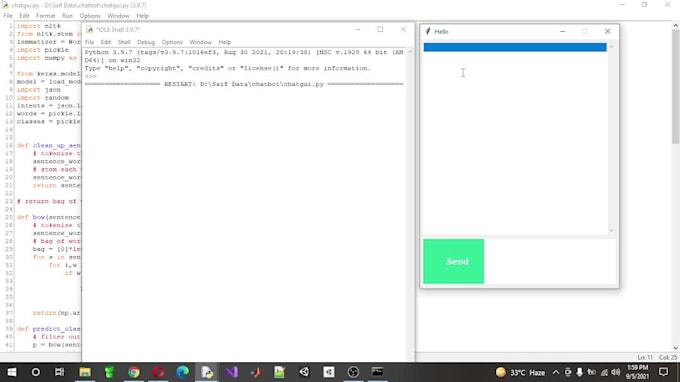
Task: Click the editor vertical scrollbar thumb
Action: (x=676, y=87)
